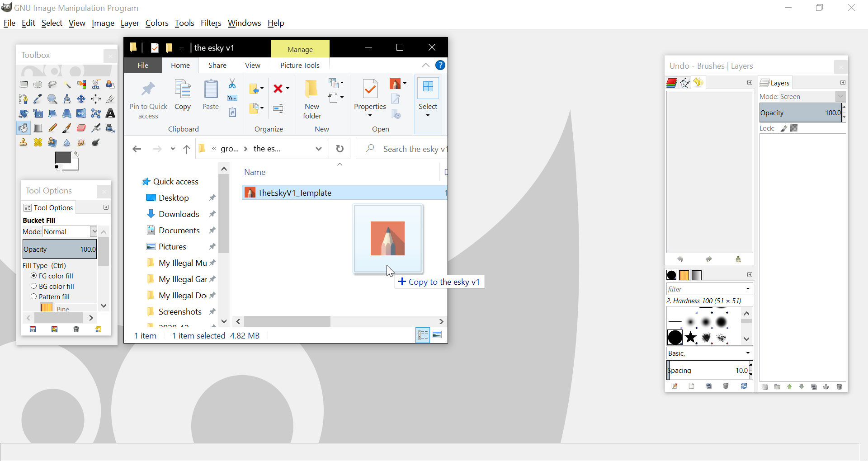Select the Free Select lasso tool
Viewport: 868px width, 461px height.
[x=52, y=85]
